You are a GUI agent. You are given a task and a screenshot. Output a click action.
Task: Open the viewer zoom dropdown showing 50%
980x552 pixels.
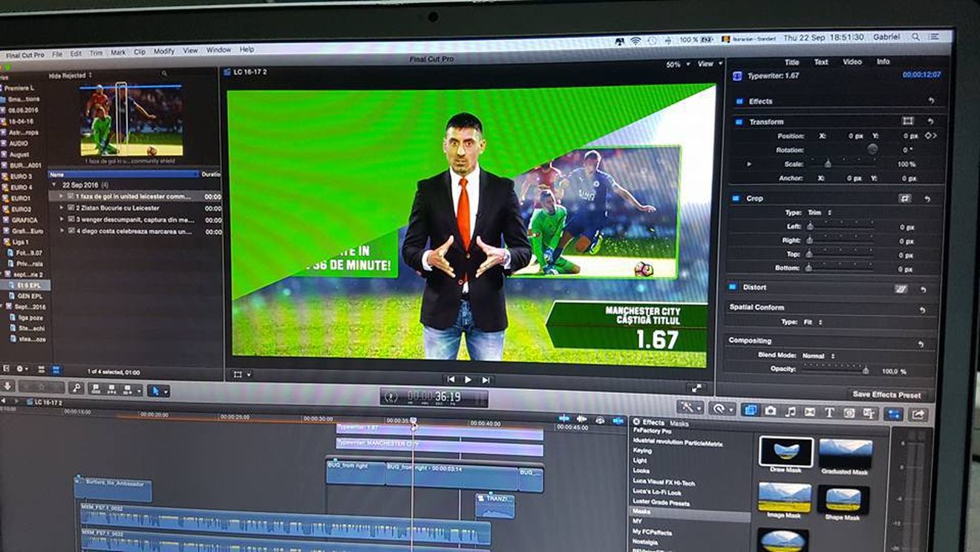(675, 65)
